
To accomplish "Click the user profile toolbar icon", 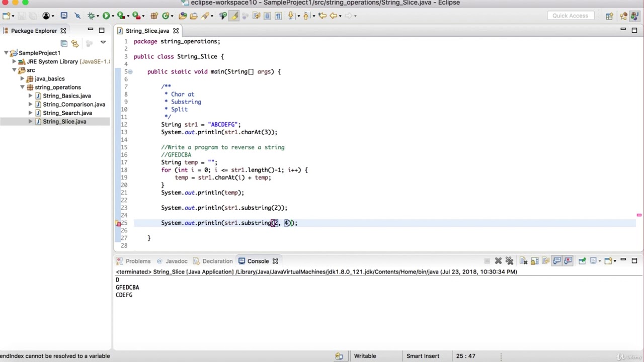I will coord(46,16).
